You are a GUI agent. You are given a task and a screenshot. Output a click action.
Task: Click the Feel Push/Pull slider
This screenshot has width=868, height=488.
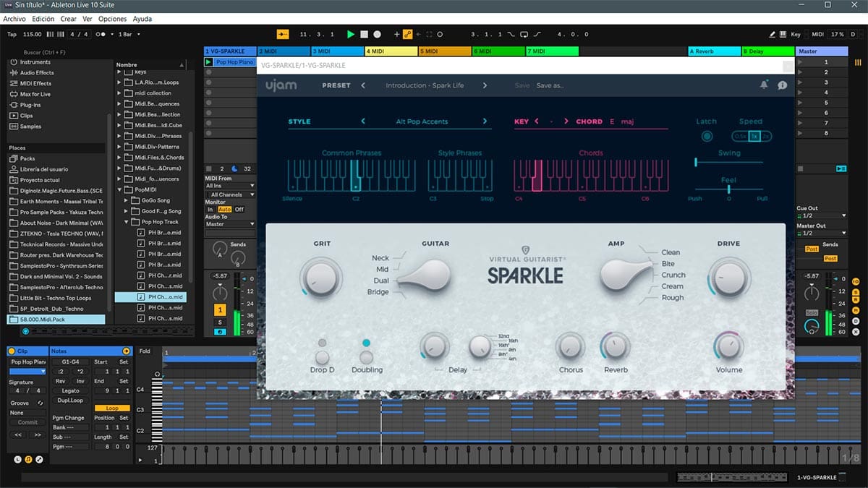[x=729, y=189]
